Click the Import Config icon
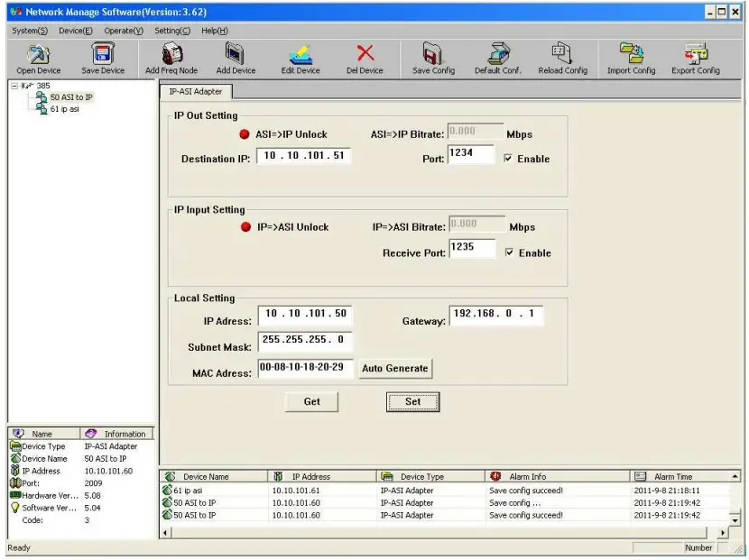 point(632,51)
